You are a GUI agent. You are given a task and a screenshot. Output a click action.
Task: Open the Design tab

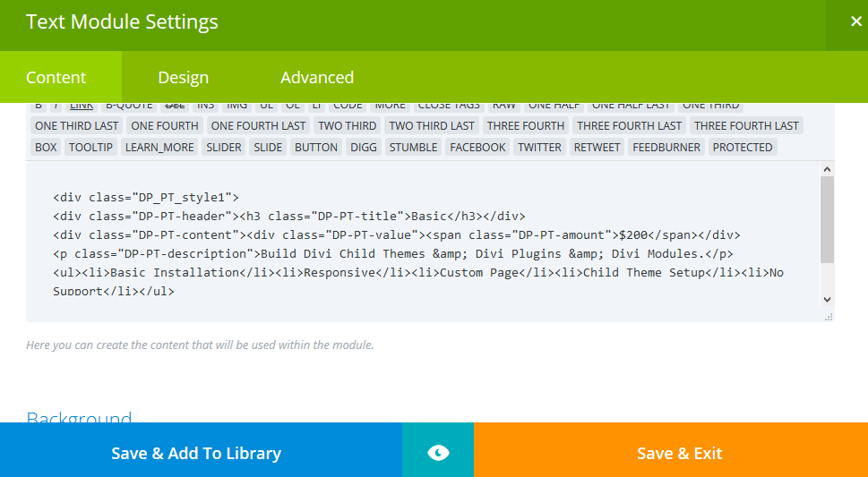click(x=184, y=77)
